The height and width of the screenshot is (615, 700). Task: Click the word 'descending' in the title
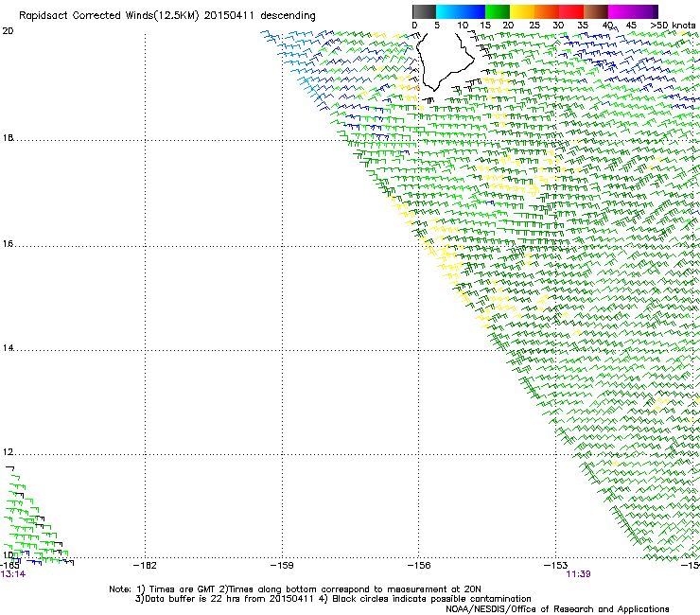click(288, 15)
